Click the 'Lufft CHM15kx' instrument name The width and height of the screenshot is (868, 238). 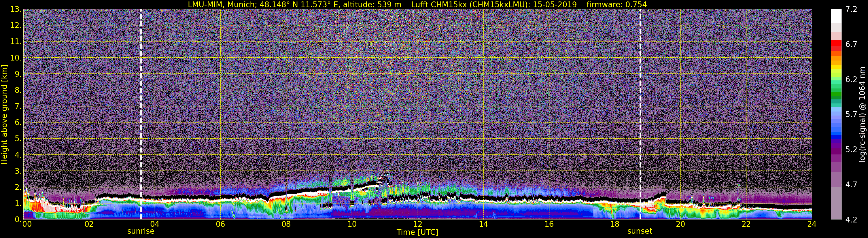(439, 4)
